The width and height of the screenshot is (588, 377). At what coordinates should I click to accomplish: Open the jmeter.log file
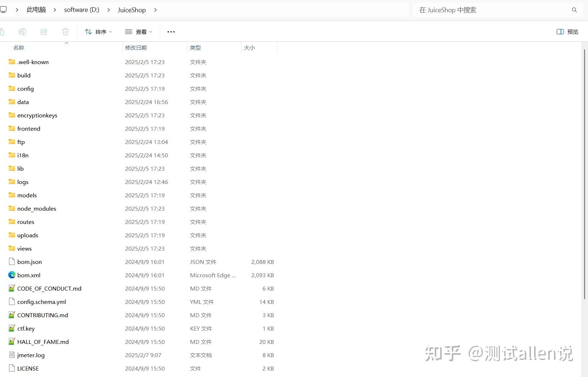tap(31, 355)
